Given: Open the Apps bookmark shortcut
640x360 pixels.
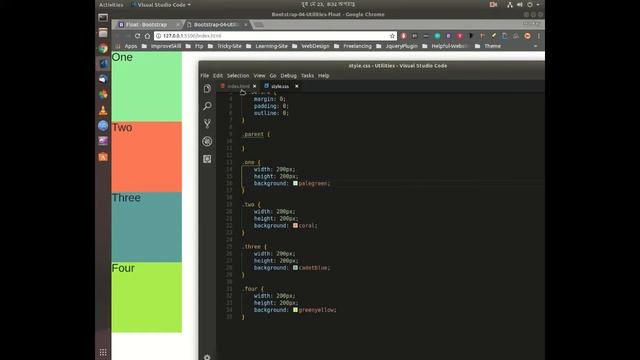Looking at the screenshot, I should (x=127, y=46).
